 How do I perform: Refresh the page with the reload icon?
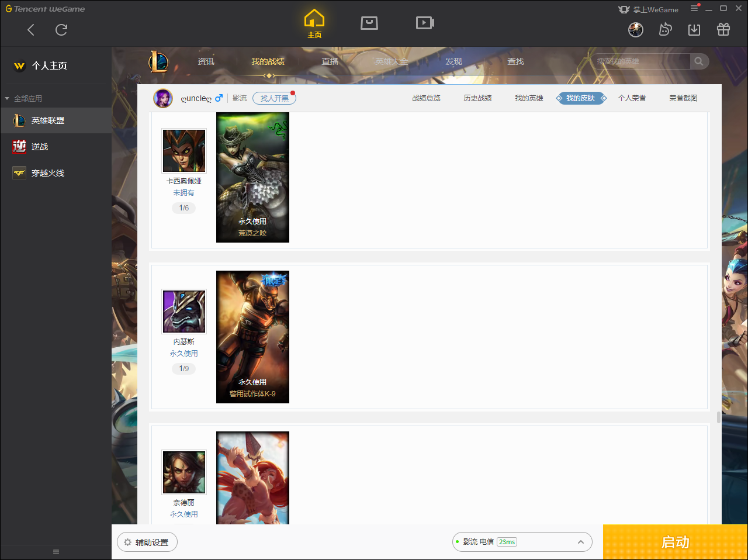61,30
